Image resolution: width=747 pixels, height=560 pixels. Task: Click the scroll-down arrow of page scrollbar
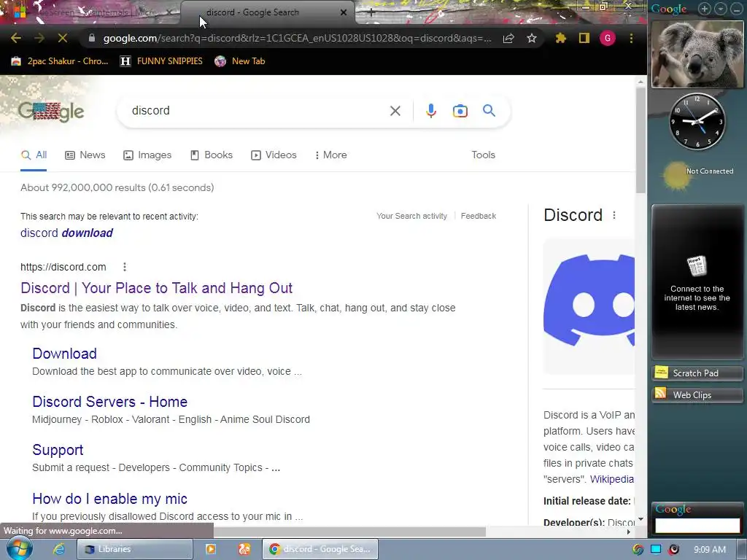click(x=640, y=519)
